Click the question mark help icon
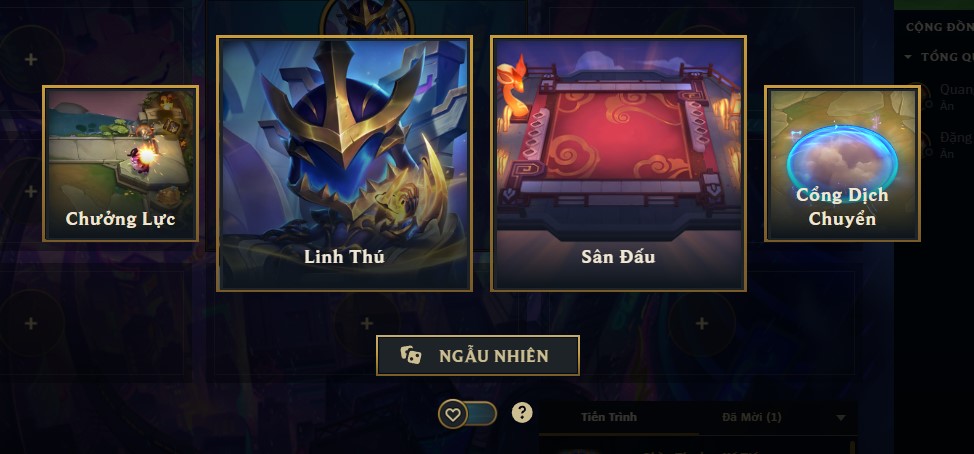The width and height of the screenshot is (974, 454). pos(522,412)
